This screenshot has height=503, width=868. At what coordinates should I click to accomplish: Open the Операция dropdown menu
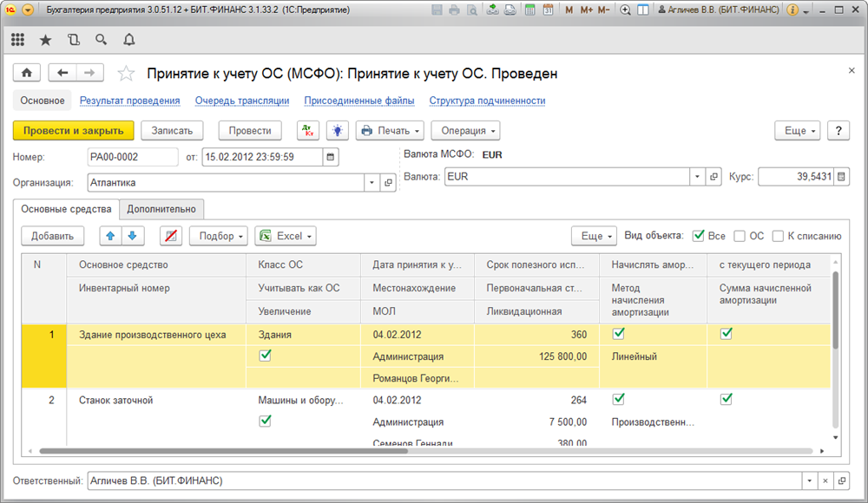click(465, 131)
